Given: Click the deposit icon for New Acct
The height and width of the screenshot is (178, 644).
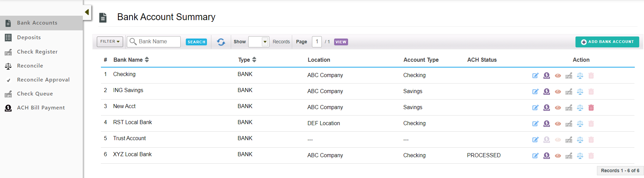Looking at the screenshot, I should 546,108.
